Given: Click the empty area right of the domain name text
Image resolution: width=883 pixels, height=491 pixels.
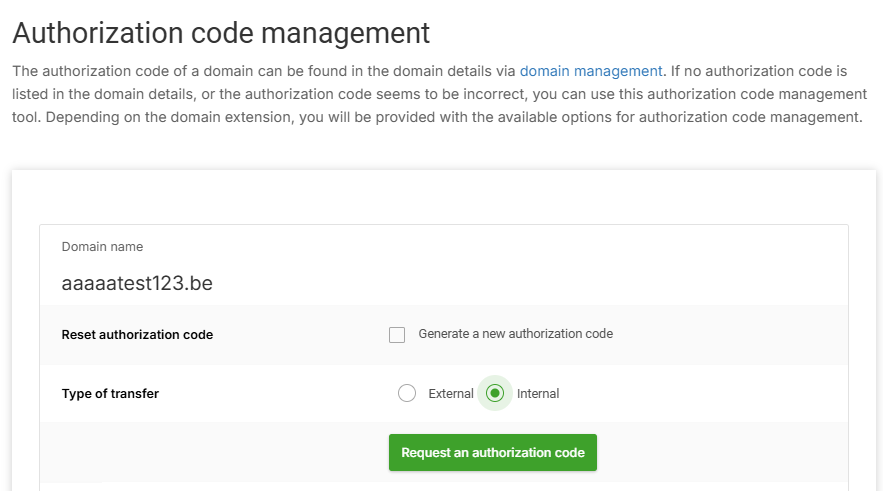Looking at the screenshot, I should point(529,283).
